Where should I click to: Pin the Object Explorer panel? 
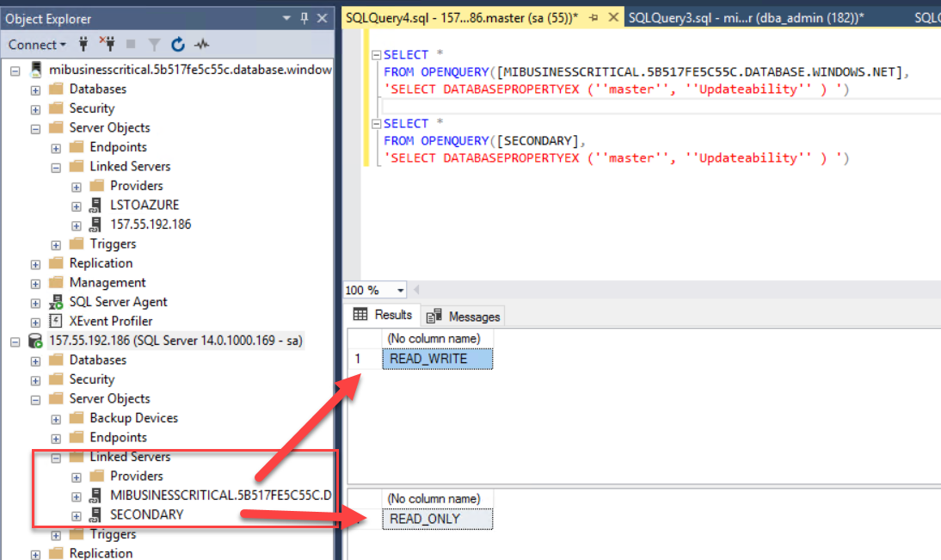pos(304,18)
